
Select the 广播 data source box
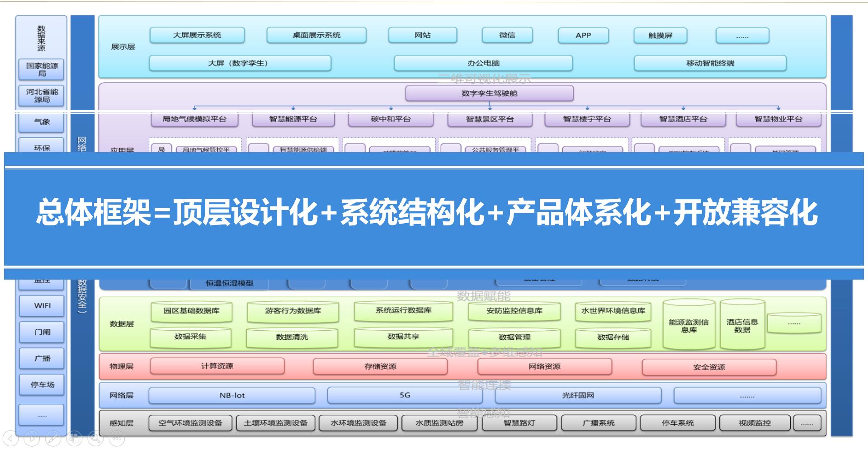42,358
